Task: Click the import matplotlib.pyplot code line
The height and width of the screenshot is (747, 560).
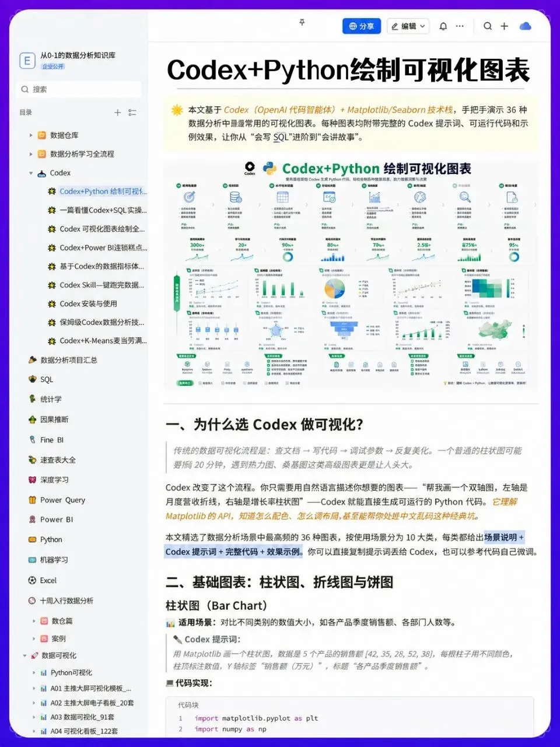Action: coord(256,718)
